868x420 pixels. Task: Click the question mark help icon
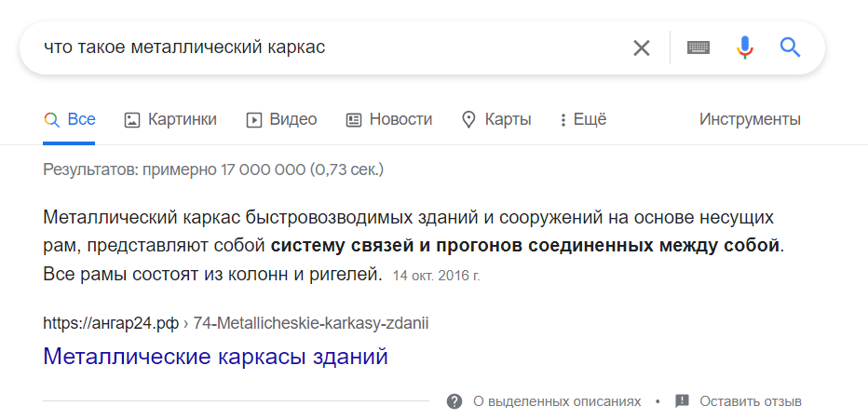454,401
